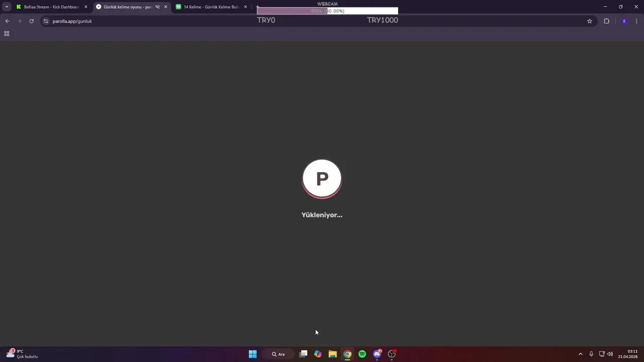The image size is (644, 362).
Task: Minimize the Chrome window
Action: (x=605, y=7)
